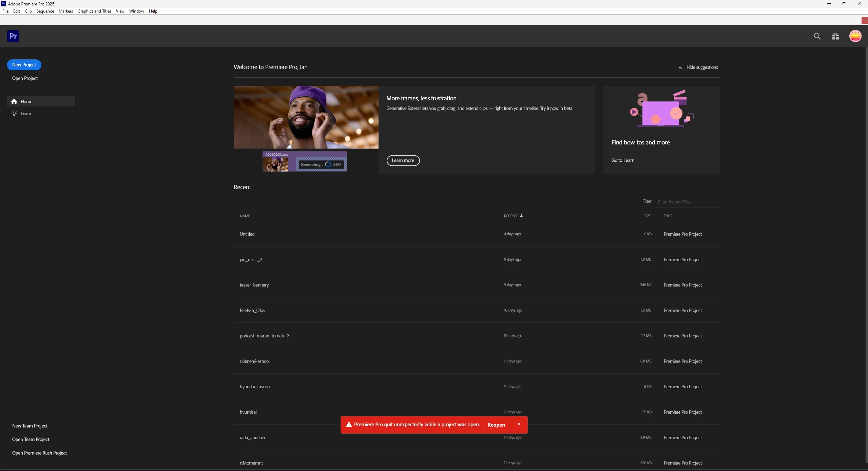The image size is (868, 471).
Task: Click the warning triangle icon in the alert
Action: pos(349,425)
